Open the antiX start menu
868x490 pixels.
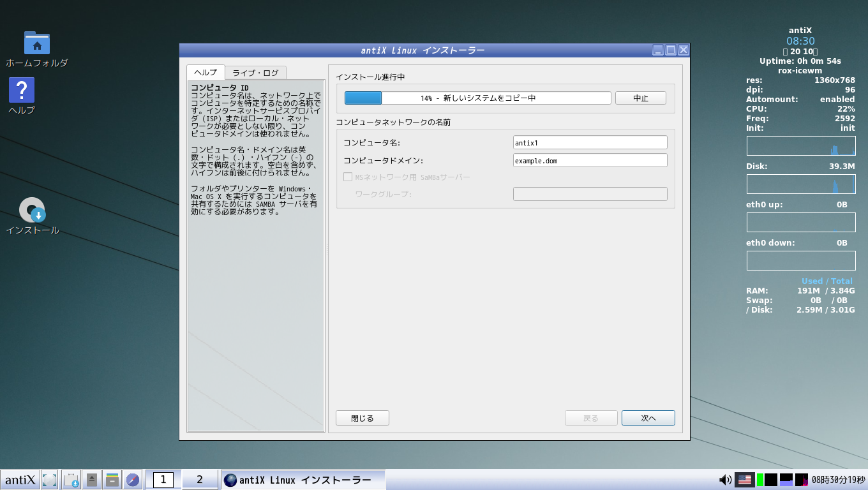pos(20,480)
